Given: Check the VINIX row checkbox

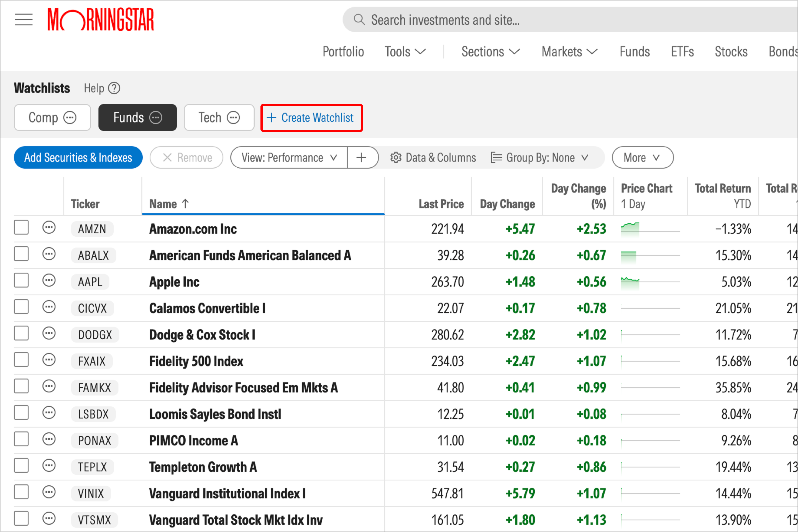Looking at the screenshot, I should tap(21, 492).
